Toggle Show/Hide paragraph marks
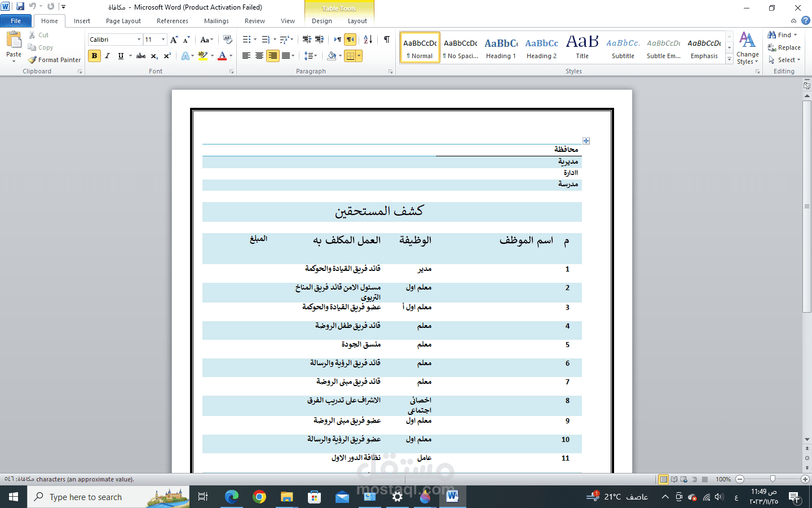Viewport: 812px width, 508px height. pyautogui.click(x=387, y=40)
